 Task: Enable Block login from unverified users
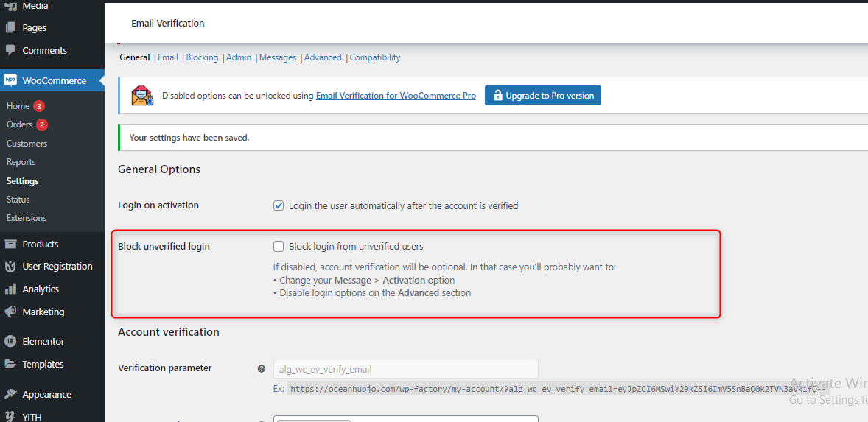pyautogui.click(x=279, y=246)
